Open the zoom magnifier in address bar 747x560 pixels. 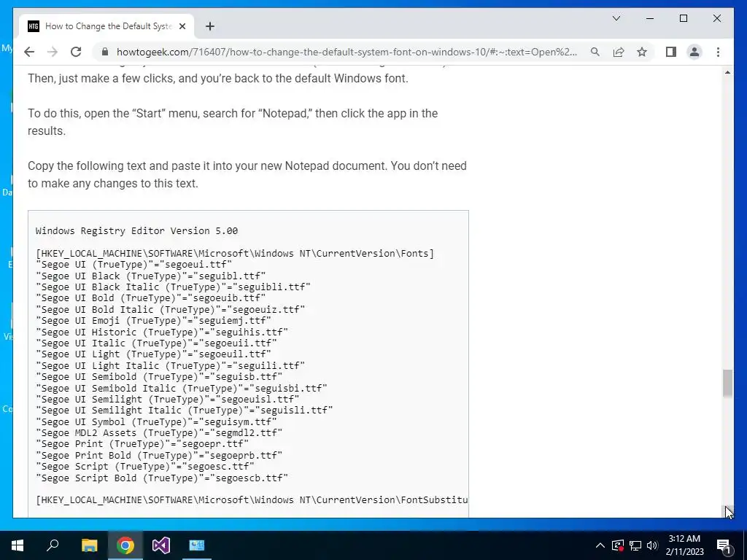tap(595, 52)
